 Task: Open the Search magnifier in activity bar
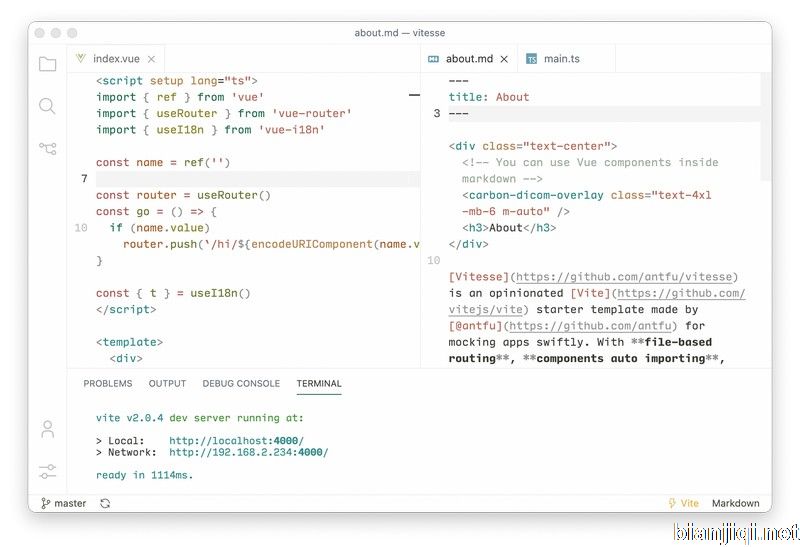[x=47, y=106]
